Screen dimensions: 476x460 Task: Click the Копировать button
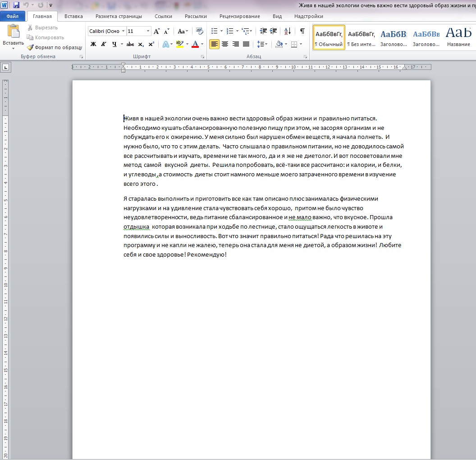point(46,37)
